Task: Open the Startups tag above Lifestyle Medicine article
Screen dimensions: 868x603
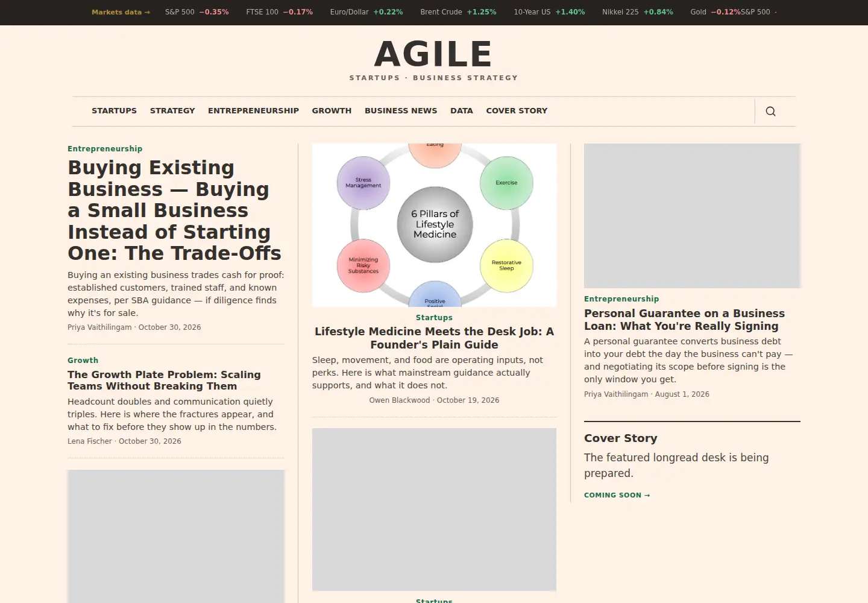Action: click(x=434, y=318)
